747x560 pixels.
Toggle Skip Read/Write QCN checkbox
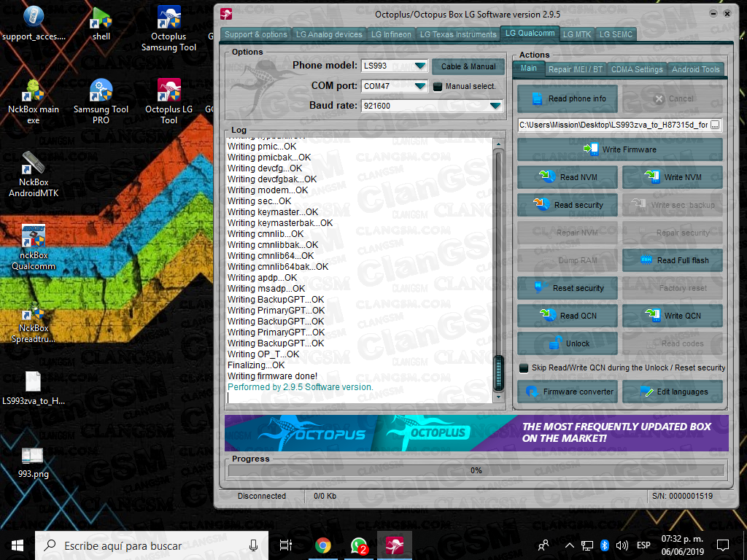[x=524, y=368]
